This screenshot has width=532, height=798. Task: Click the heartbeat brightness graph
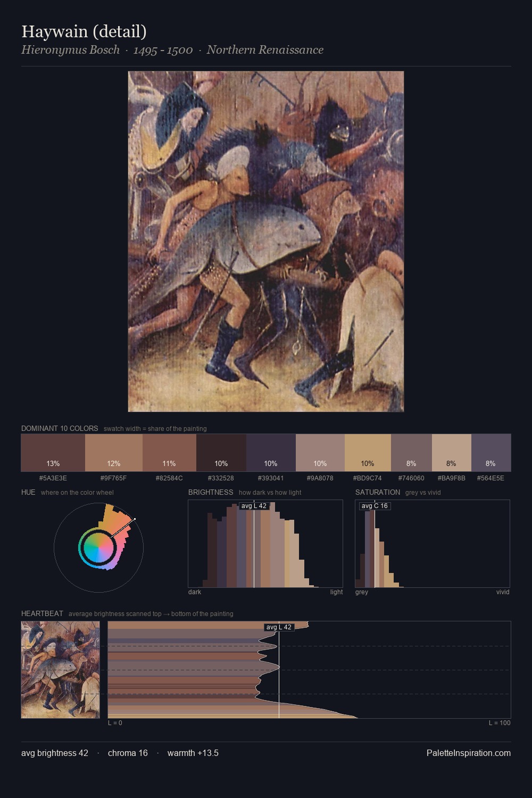(x=309, y=670)
